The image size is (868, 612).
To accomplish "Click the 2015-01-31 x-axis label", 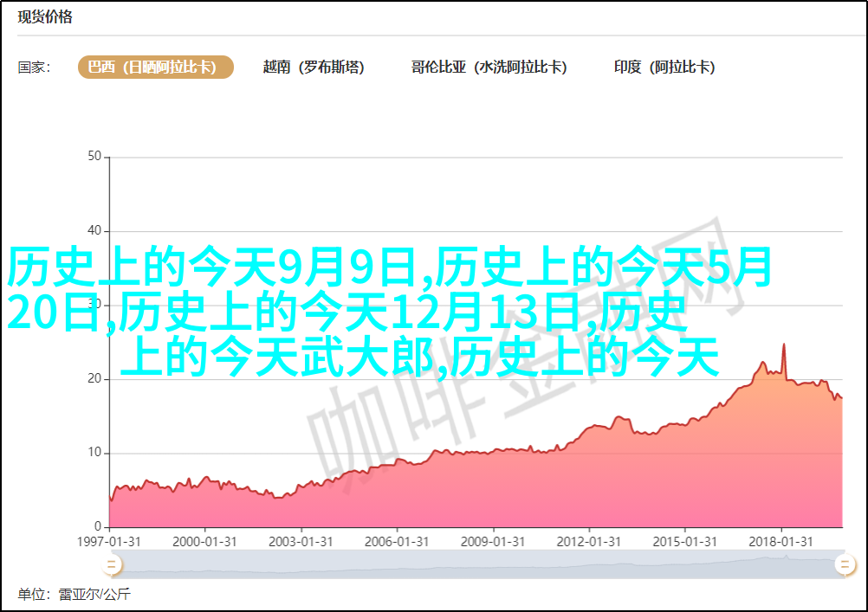I will pos(684,542).
